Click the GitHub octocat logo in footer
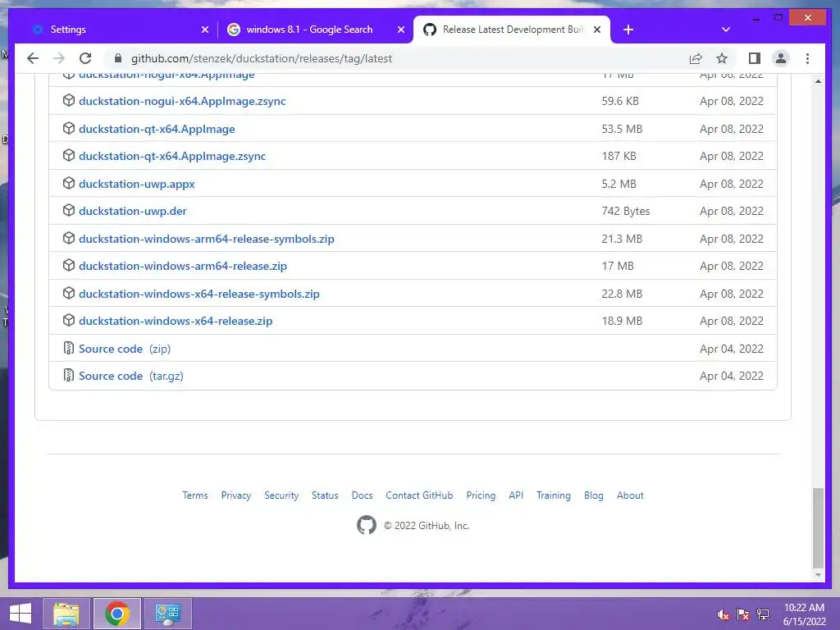 [367, 525]
